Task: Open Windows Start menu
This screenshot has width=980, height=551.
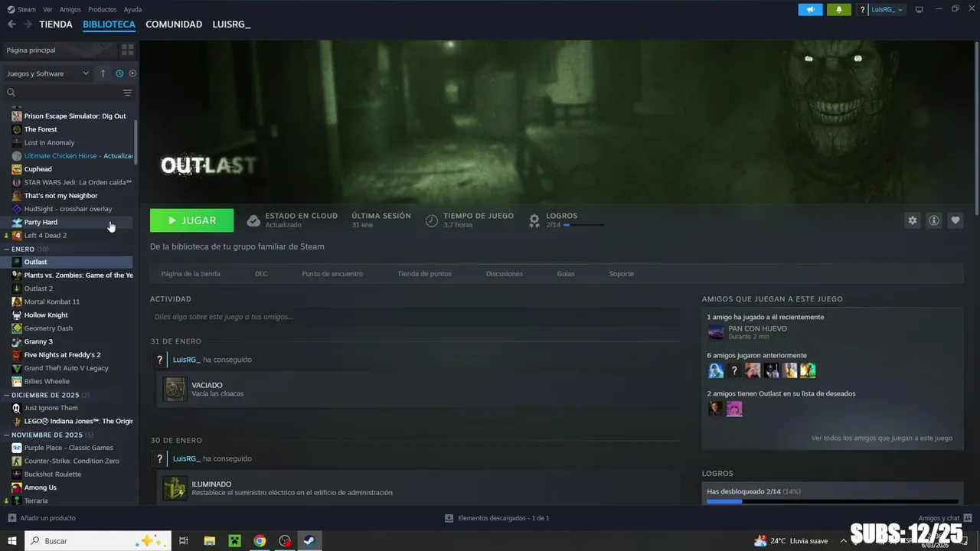Action: (x=12, y=540)
